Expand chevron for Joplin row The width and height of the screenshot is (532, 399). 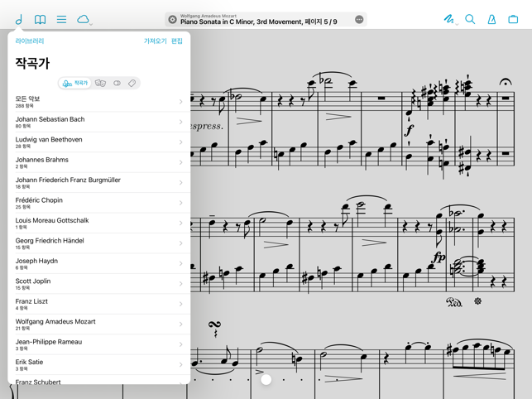pyautogui.click(x=181, y=284)
